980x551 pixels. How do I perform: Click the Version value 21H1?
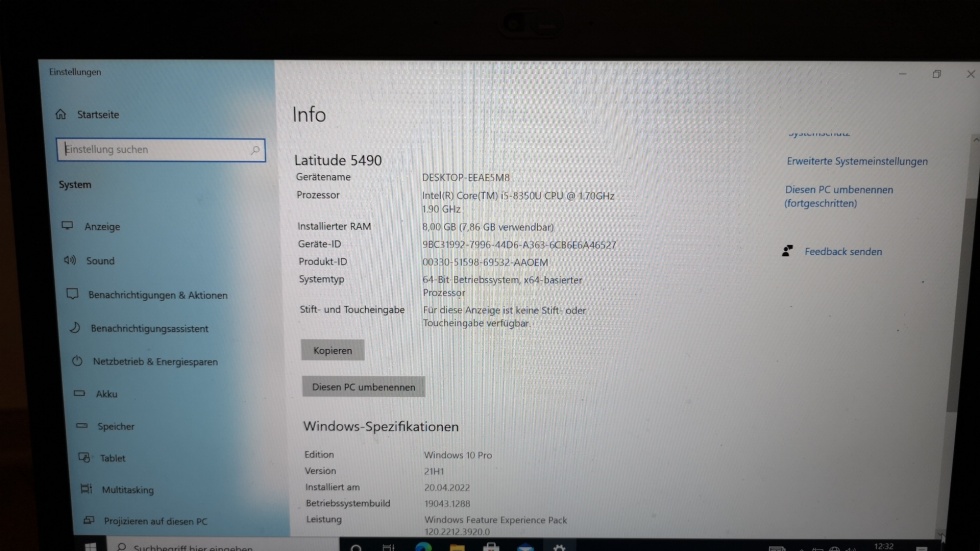[434, 471]
